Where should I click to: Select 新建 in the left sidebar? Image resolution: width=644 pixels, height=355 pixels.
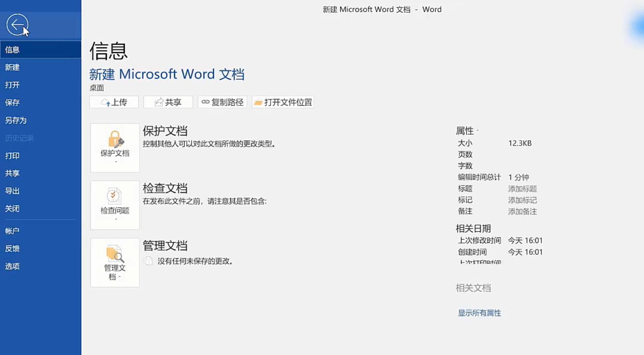12,67
